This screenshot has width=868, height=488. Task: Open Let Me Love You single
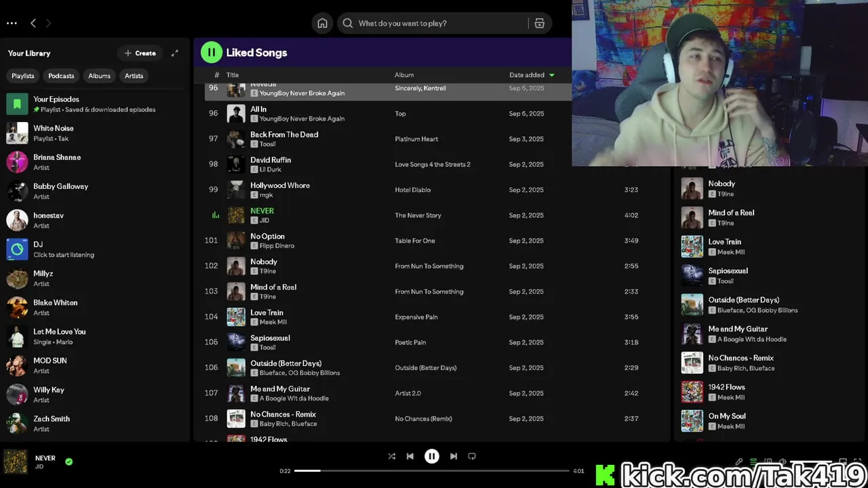tap(95, 337)
